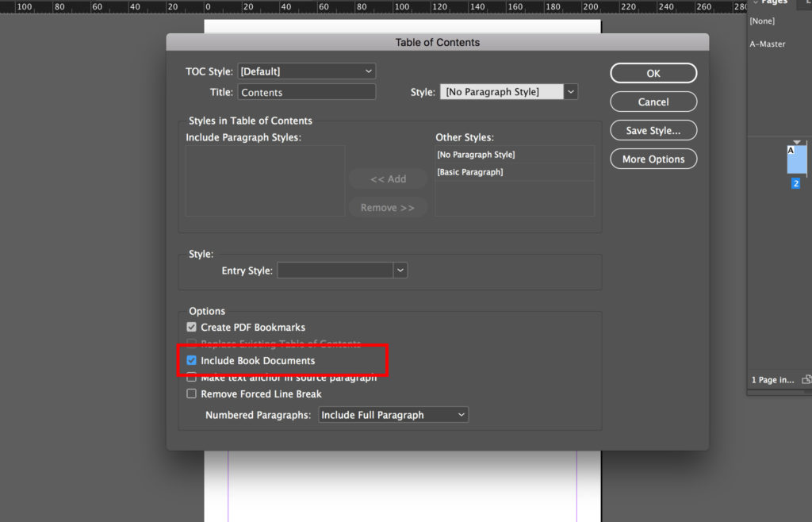The width and height of the screenshot is (812, 522).
Task: Click the << Add button
Action: pos(388,178)
